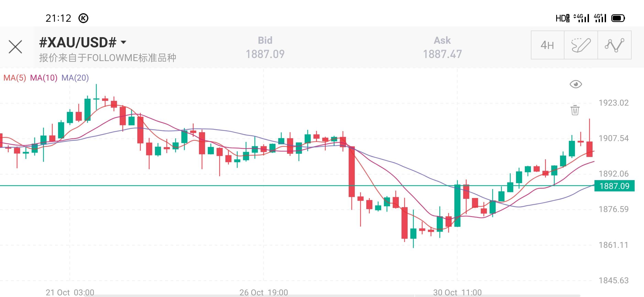Tap the circled K status icon
Screen dimensions: 644x297
(x=83, y=18)
